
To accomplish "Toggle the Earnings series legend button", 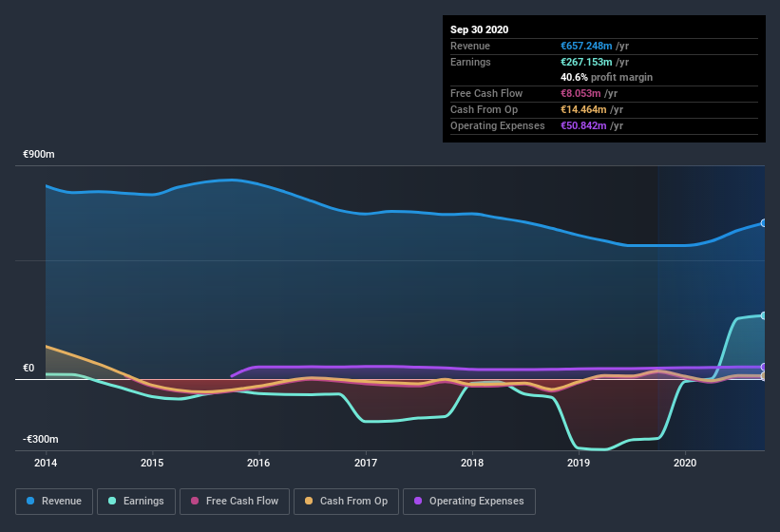I will click(136, 502).
